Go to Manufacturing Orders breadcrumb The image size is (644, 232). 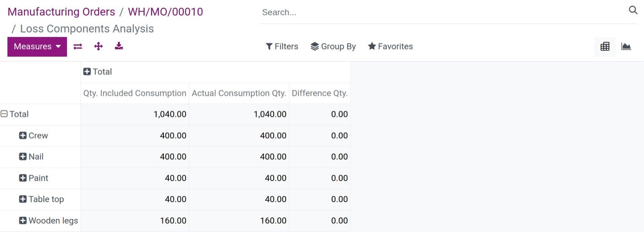point(61,12)
